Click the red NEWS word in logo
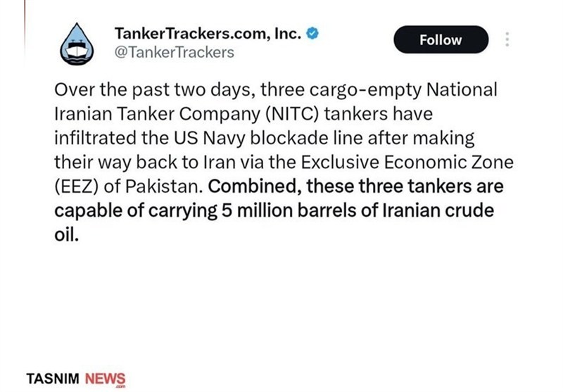The width and height of the screenshot is (563, 392). pos(105,379)
